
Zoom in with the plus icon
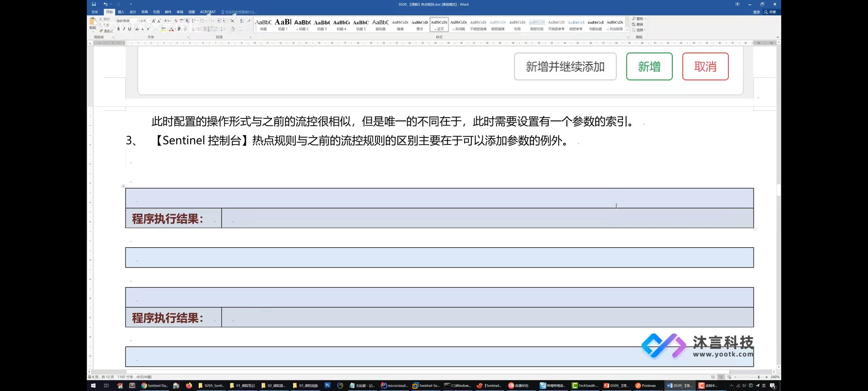pyautogui.click(x=766, y=377)
